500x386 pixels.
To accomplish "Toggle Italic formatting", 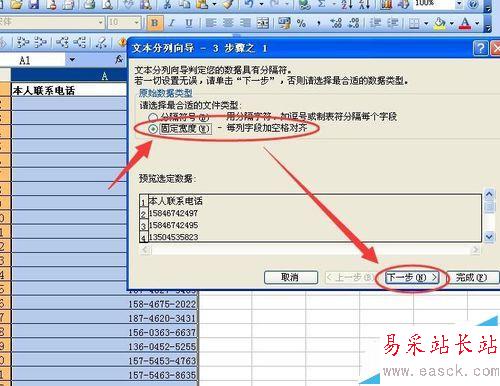I will pos(172,23).
